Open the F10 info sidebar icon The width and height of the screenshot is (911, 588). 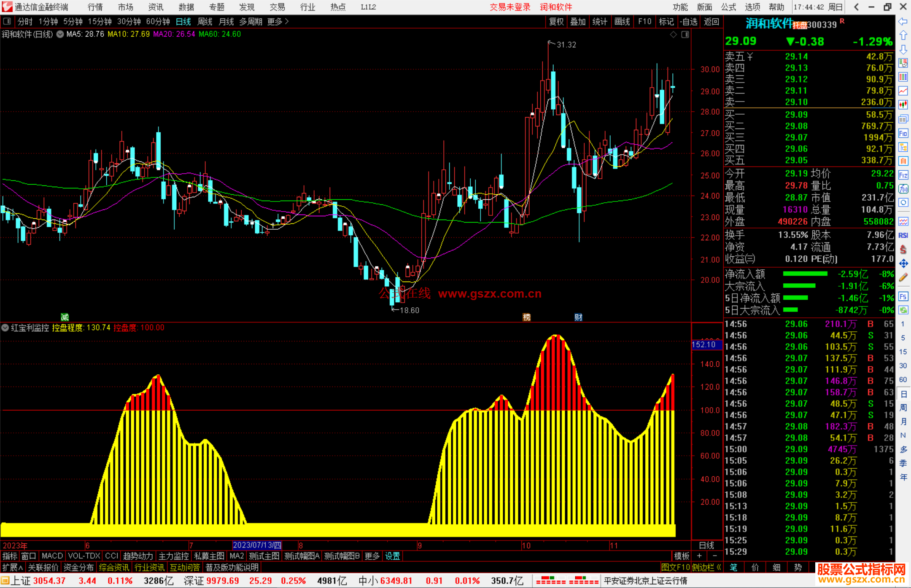coord(903,134)
